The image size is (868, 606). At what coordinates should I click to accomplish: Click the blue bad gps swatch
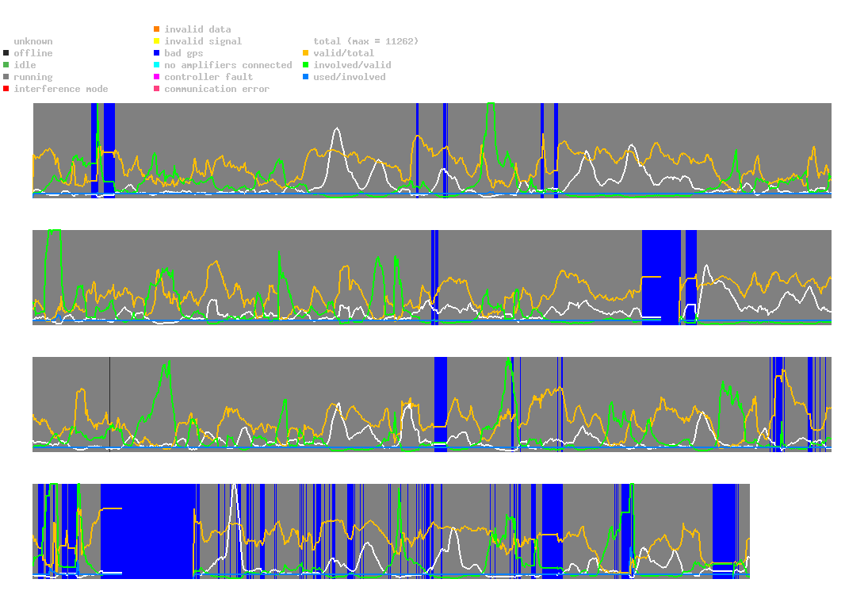tap(157, 53)
